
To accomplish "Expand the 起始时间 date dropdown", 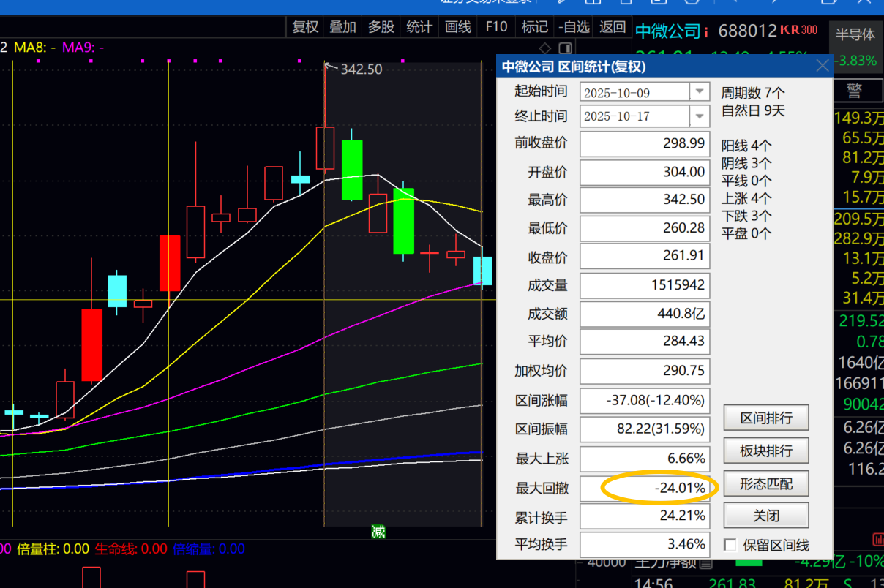I will click(x=700, y=92).
